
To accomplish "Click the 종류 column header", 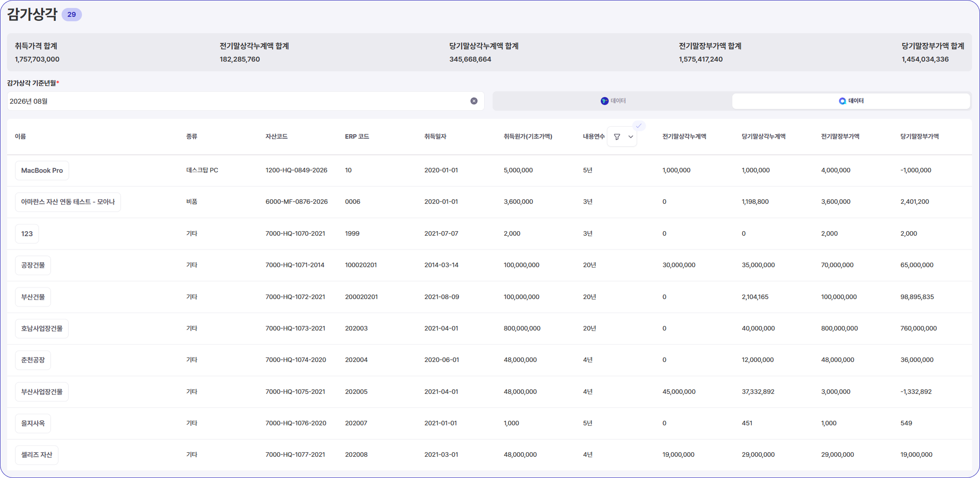I will 192,136.
